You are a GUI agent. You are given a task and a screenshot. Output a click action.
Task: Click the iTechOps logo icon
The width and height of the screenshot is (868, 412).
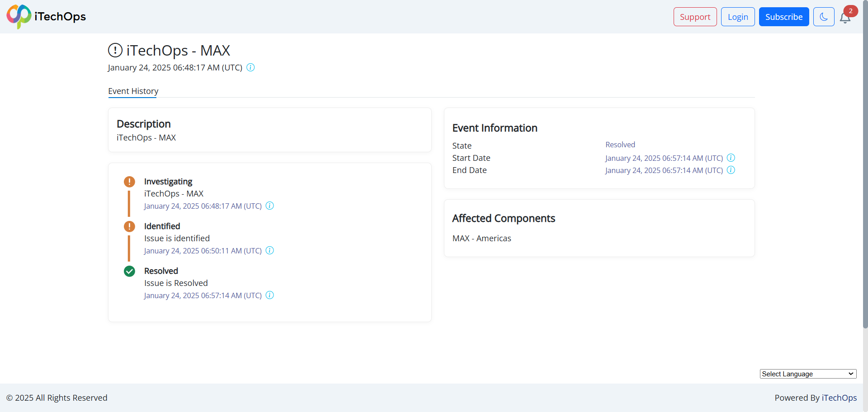pyautogui.click(x=19, y=17)
